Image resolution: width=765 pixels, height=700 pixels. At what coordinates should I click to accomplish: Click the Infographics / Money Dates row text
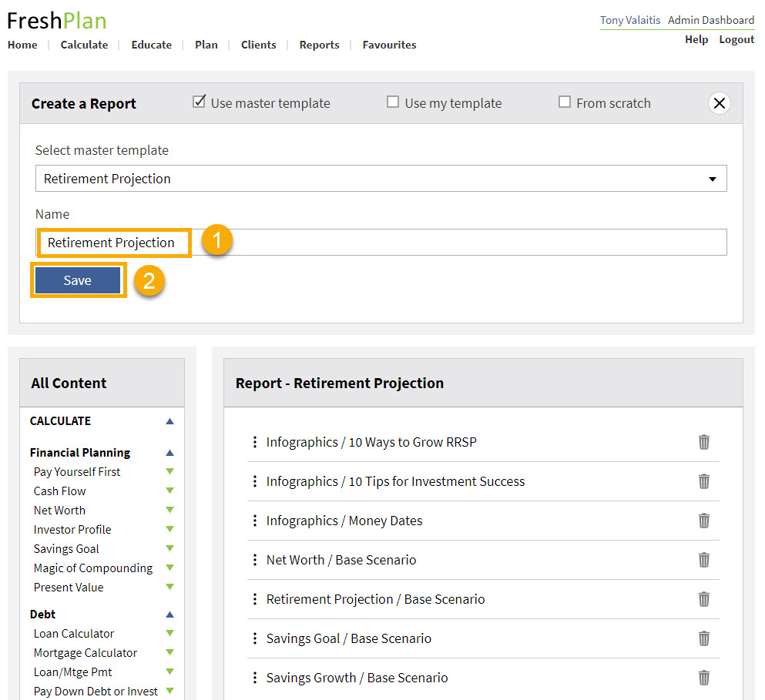(344, 521)
